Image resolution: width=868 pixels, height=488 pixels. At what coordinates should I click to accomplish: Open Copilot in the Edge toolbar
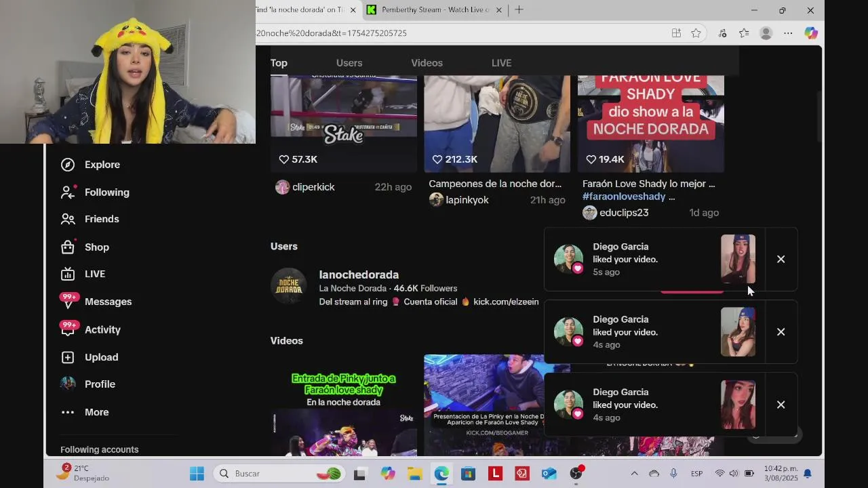(811, 33)
